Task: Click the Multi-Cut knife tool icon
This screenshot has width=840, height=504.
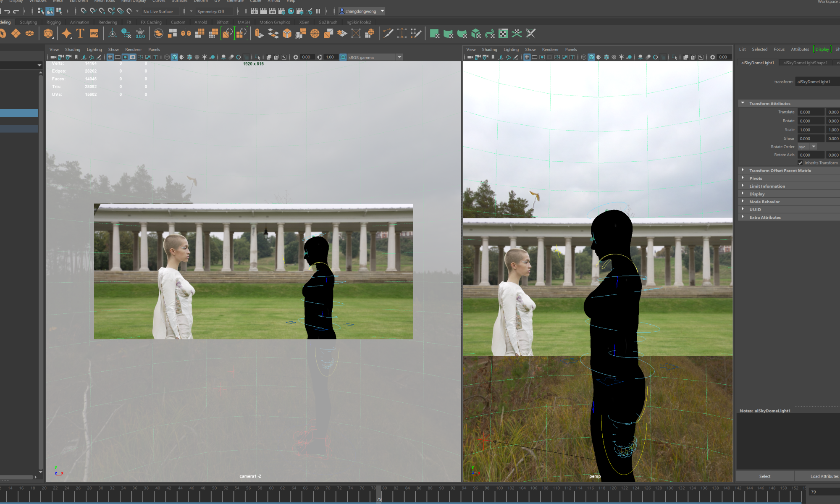Action: 388,34
